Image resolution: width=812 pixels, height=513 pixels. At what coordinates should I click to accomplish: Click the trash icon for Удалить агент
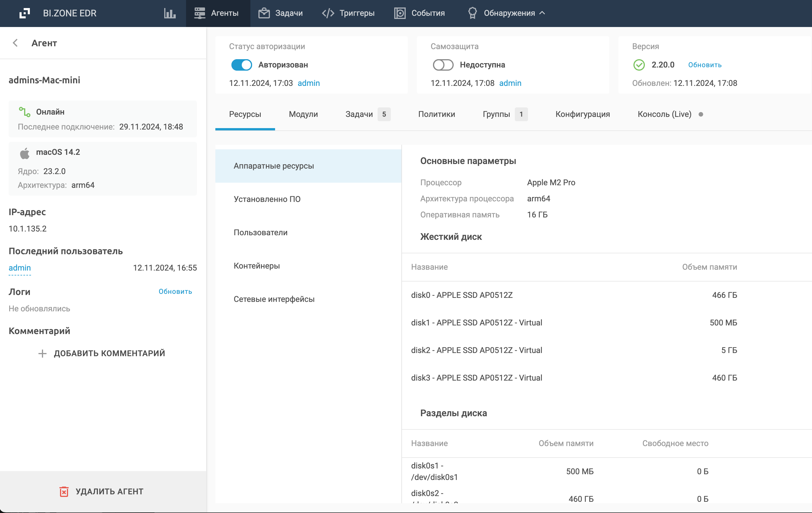[x=64, y=491]
